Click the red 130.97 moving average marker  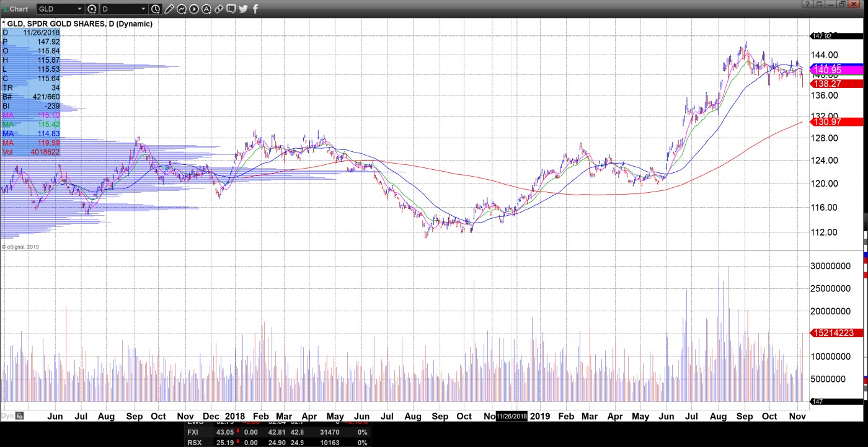tap(837, 122)
